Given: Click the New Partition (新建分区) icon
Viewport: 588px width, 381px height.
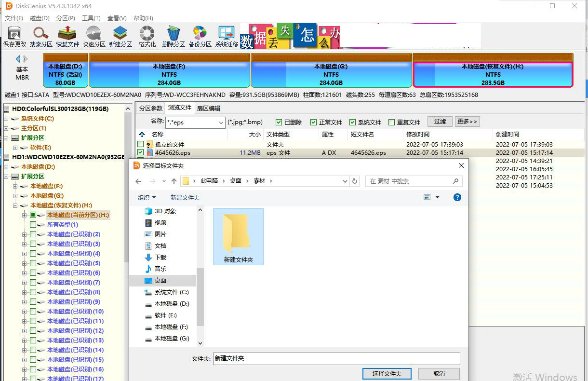Looking at the screenshot, I should pos(120,36).
